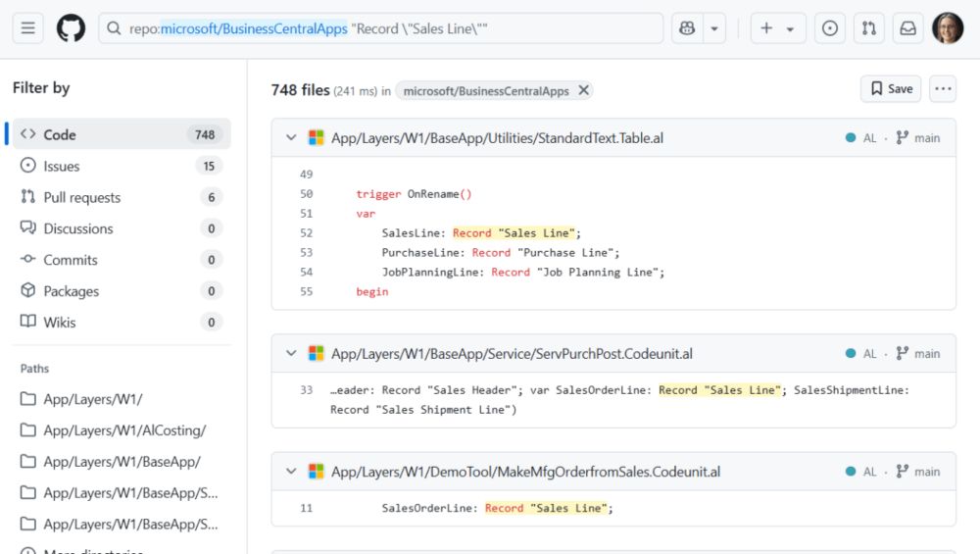Click the search magnifier icon
This screenshot has width=980, height=554.
(114, 28)
